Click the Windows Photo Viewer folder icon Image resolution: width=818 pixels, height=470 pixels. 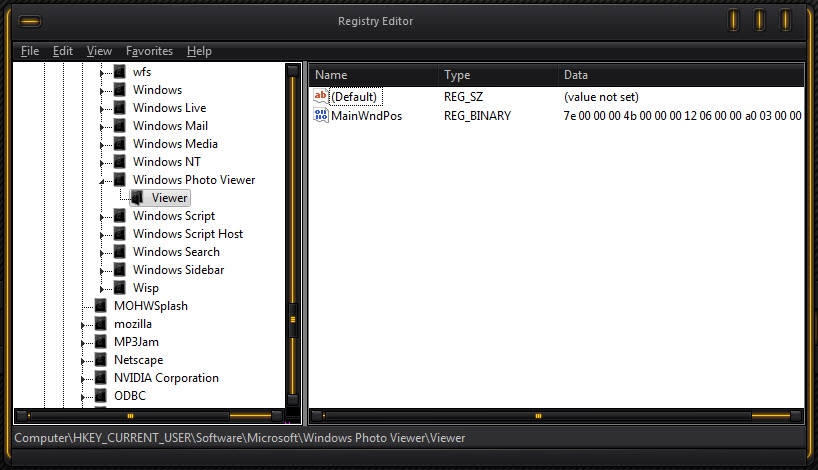point(119,180)
